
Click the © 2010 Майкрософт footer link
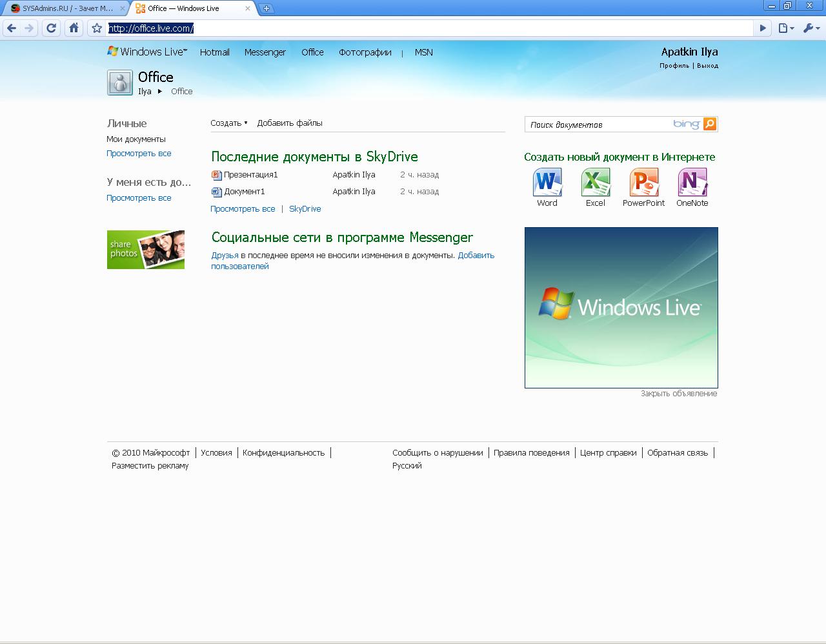(x=151, y=453)
